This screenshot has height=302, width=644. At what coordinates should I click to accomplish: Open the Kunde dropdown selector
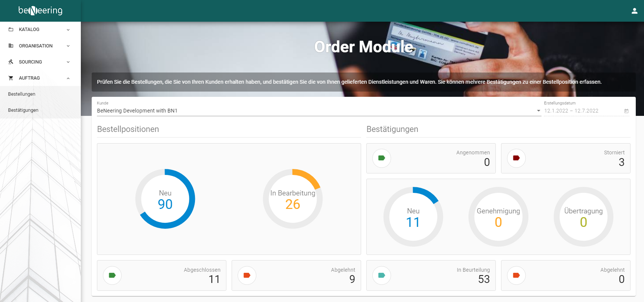point(318,111)
